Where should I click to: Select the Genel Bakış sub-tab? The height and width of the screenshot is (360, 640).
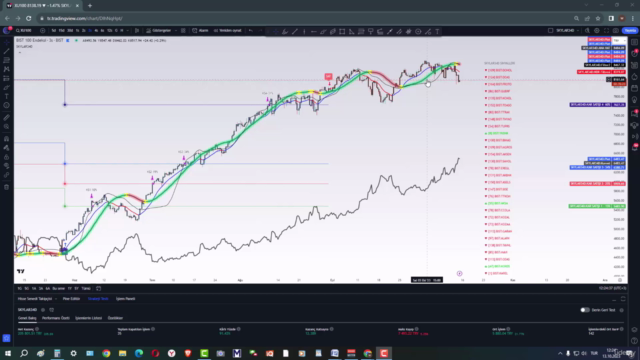[x=27, y=318]
